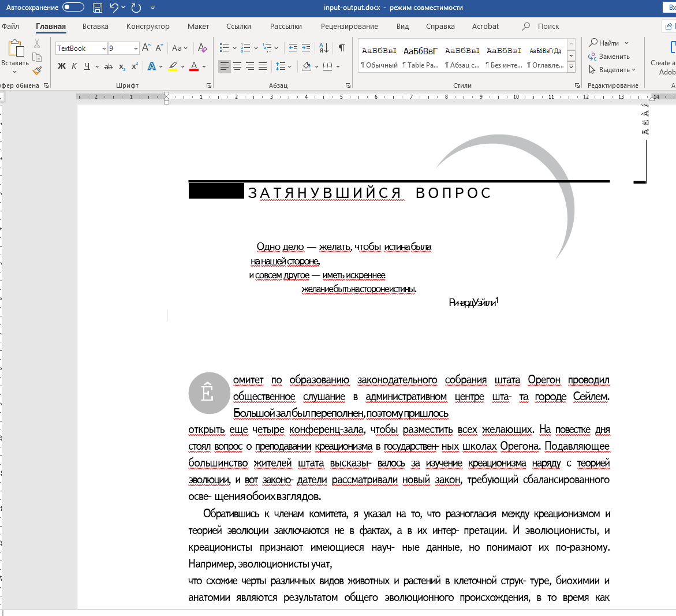Viewport: 676px width, 616px height.
Task: Toggle bold Ж formatting
Action: (62, 66)
